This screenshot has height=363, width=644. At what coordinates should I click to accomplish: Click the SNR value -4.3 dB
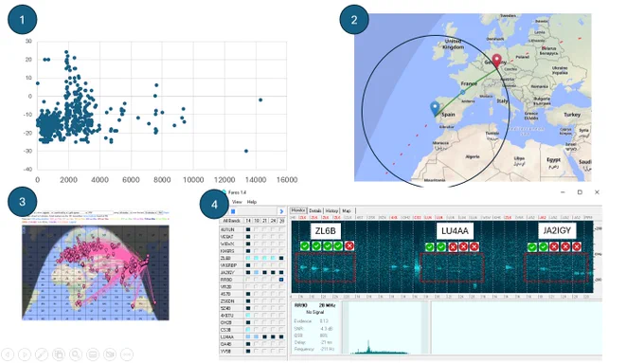point(326,329)
